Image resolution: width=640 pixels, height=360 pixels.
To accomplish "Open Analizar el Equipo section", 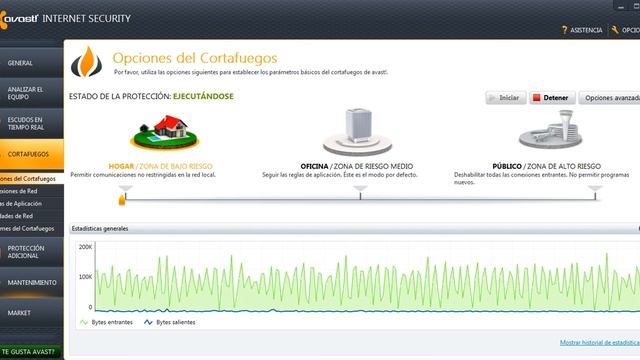I will point(31,93).
